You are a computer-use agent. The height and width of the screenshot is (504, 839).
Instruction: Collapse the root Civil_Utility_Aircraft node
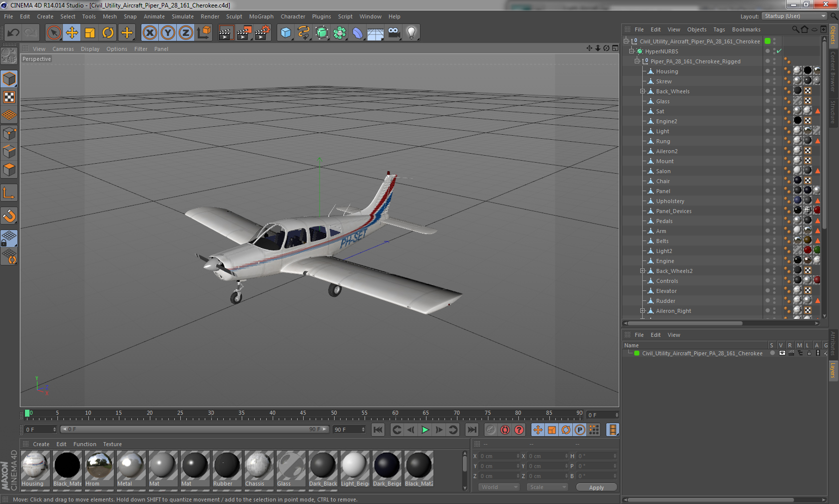(626, 41)
